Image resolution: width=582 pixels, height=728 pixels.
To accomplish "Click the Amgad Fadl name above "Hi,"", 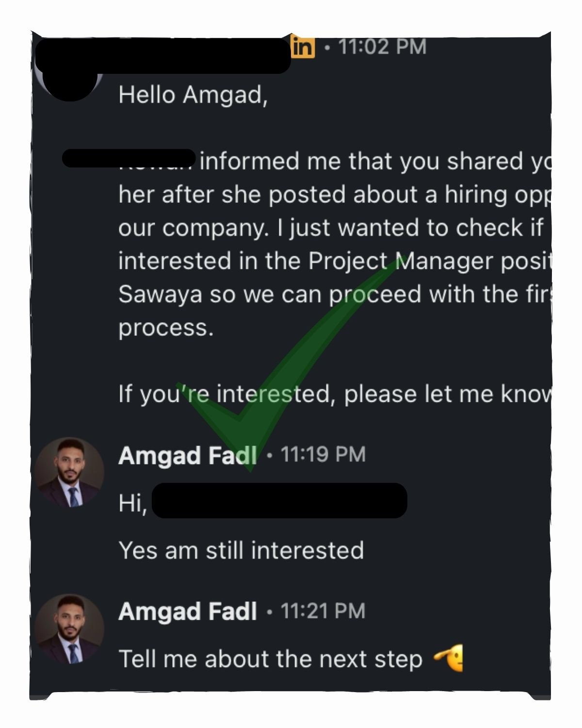I will tap(187, 456).
